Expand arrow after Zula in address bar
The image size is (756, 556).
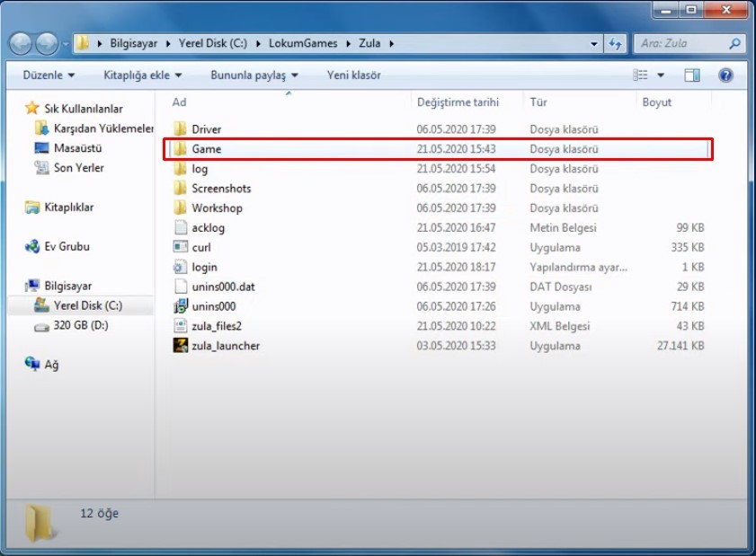coord(392,44)
